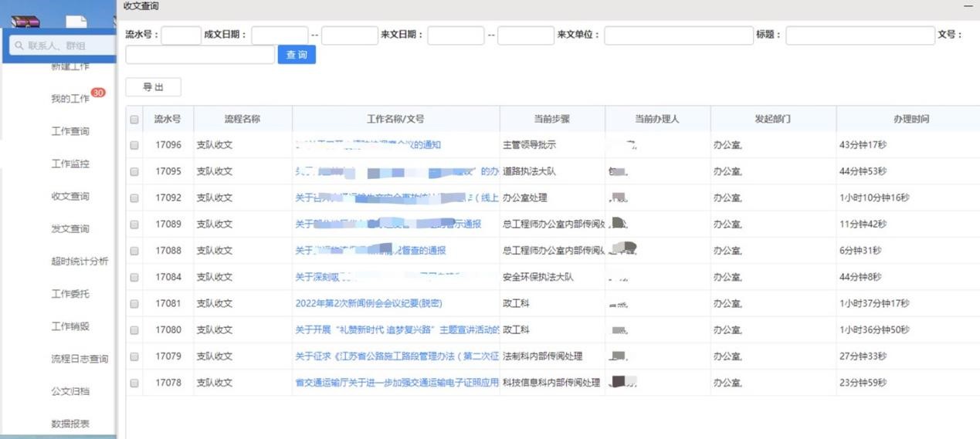Open link 关于征求《江苏省公路施工路段管理办法

pos(397,356)
